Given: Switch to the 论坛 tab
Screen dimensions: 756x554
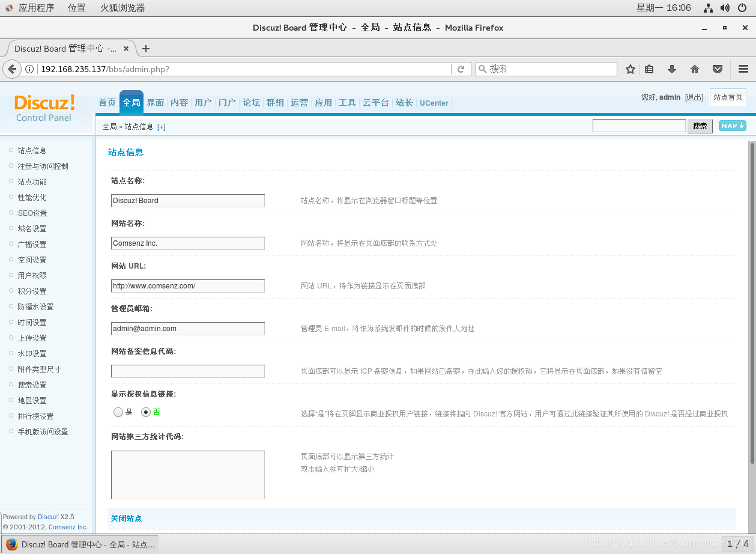Looking at the screenshot, I should tap(251, 103).
